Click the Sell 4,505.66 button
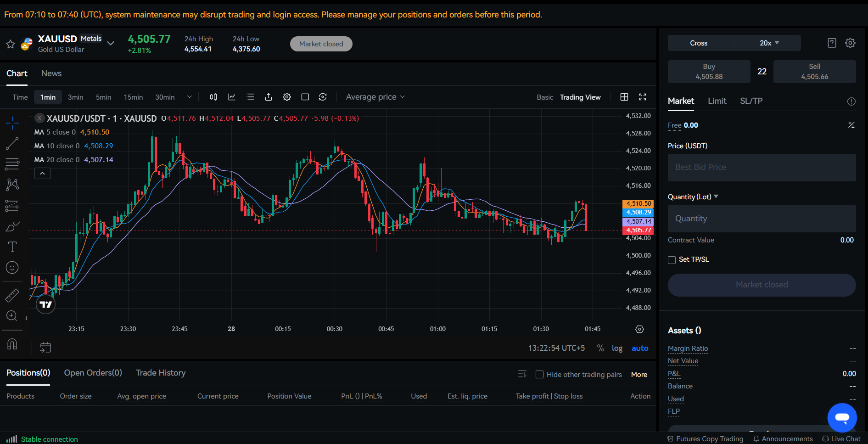Image resolution: width=868 pixels, height=444 pixels. 815,72
